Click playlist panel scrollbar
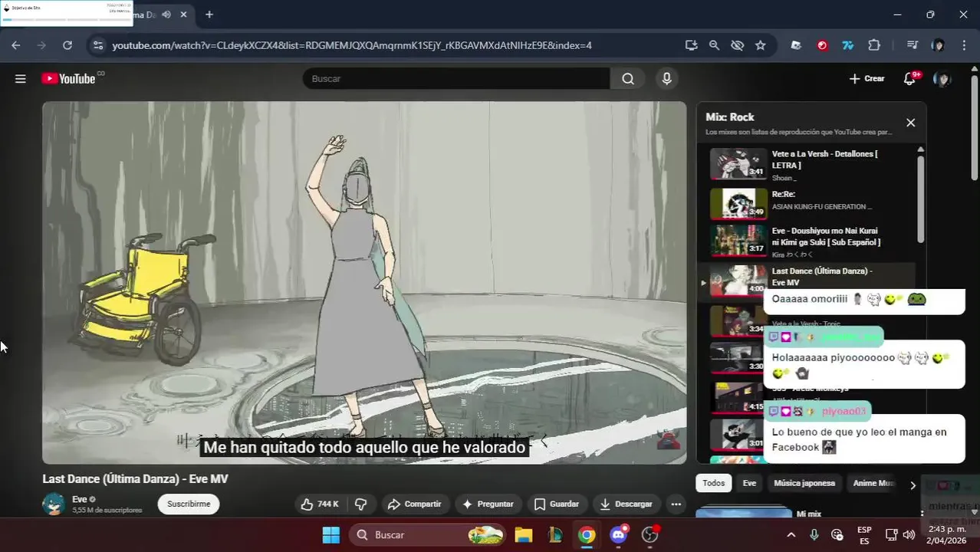Viewport: 980px width, 552px height. pos(921,198)
